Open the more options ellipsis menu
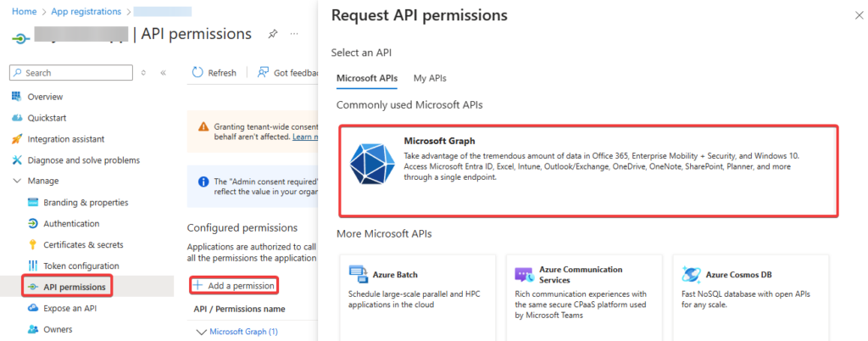868x341 pixels. point(294,34)
